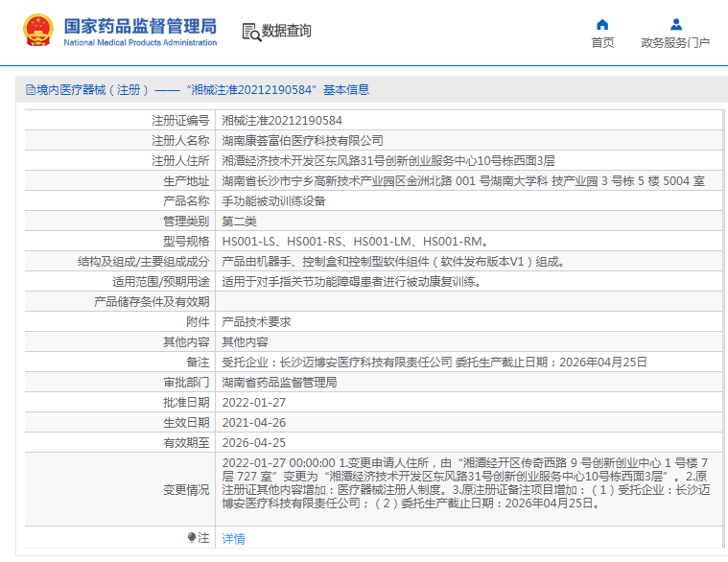
Task: Select the 结构及组成/主要组成成分 label
Action: point(144,262)
